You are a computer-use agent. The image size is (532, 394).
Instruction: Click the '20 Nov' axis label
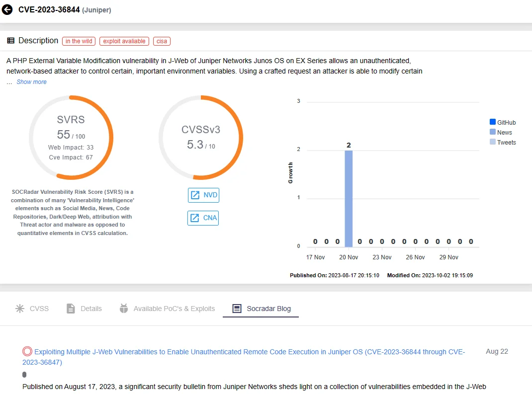(349, 257)
